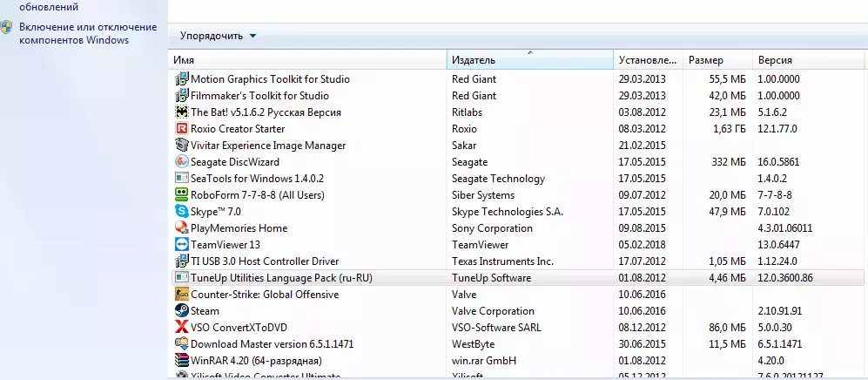Viewport: 868px width, 380px height.
Task: Select RoboForm 7-7-8-8 (All Users) name
Action: point(258,195)
